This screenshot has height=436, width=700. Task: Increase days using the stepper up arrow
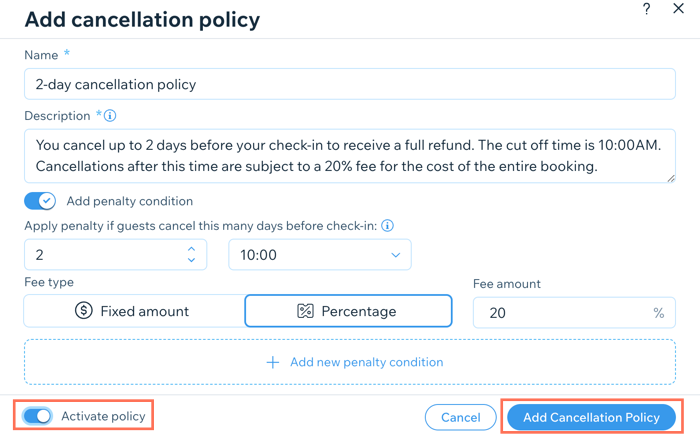tap(192, 249)
